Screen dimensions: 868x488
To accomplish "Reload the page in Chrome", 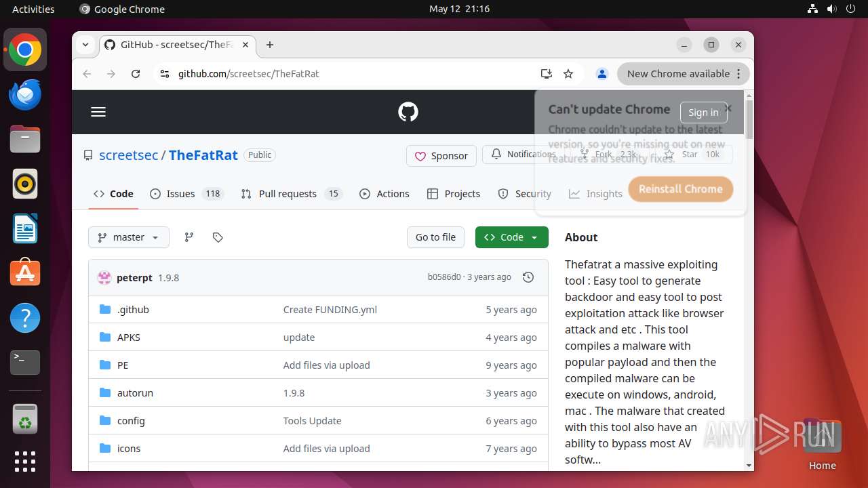I will (x=136, y=74).
